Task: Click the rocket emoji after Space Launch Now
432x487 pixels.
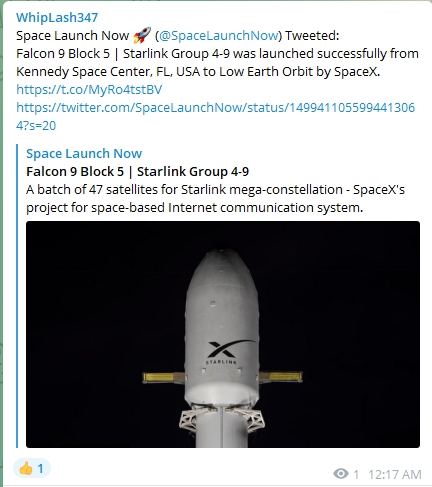Action: 142,35
